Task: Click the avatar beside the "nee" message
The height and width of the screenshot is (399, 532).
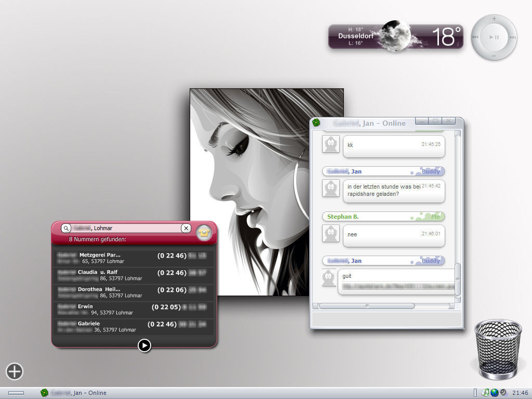Action: pyautogui.click(x=331, y=233)
